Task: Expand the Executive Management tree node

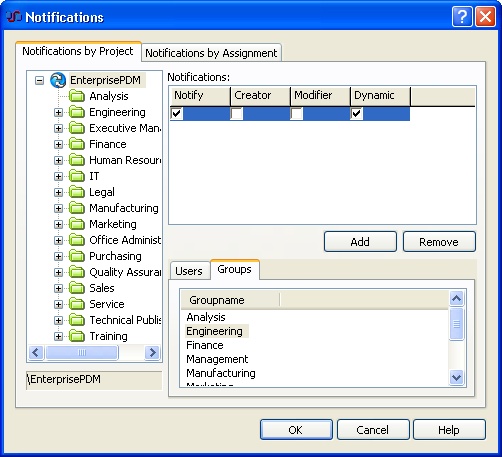Action: pyautogui.click(x=58, y=128)
